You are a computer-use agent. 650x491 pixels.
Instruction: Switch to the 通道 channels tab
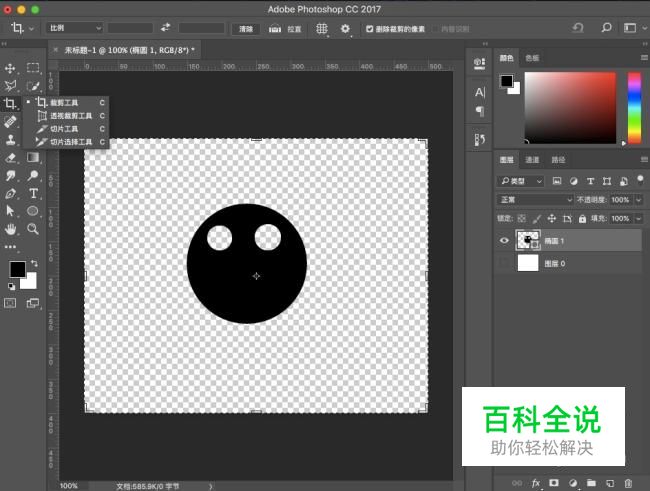pyautogui.click(x=532, y=160)
